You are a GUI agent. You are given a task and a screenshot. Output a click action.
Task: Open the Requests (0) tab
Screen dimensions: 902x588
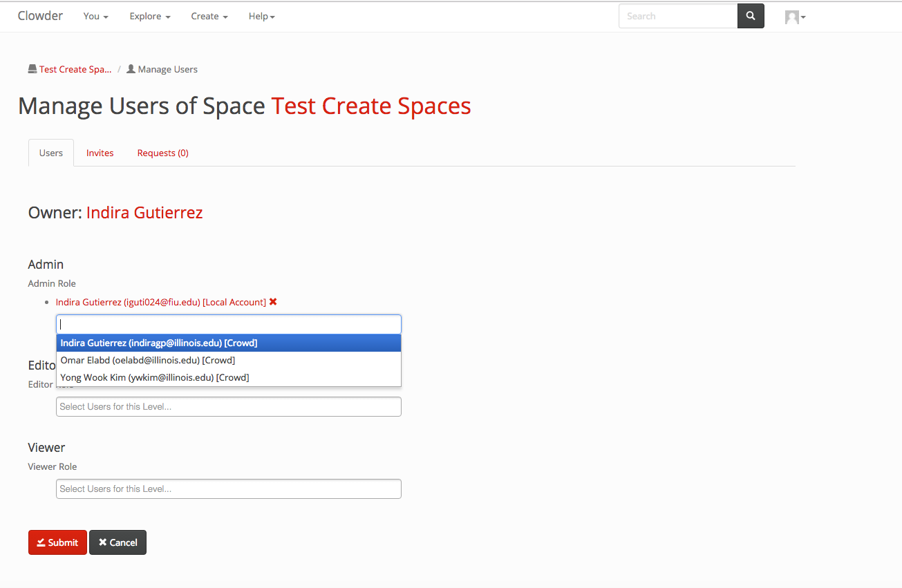pos(162,153)
